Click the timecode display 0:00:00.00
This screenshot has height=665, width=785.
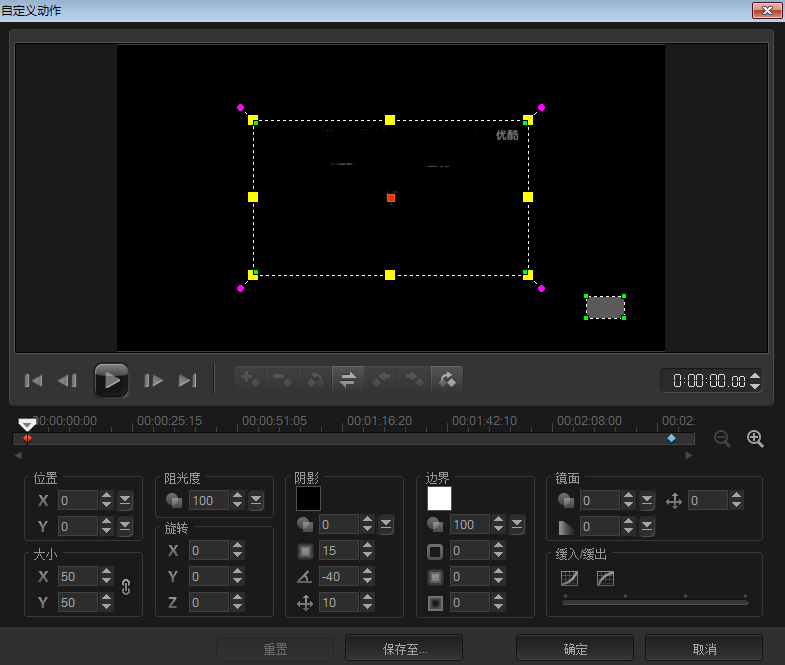[709, 381]
